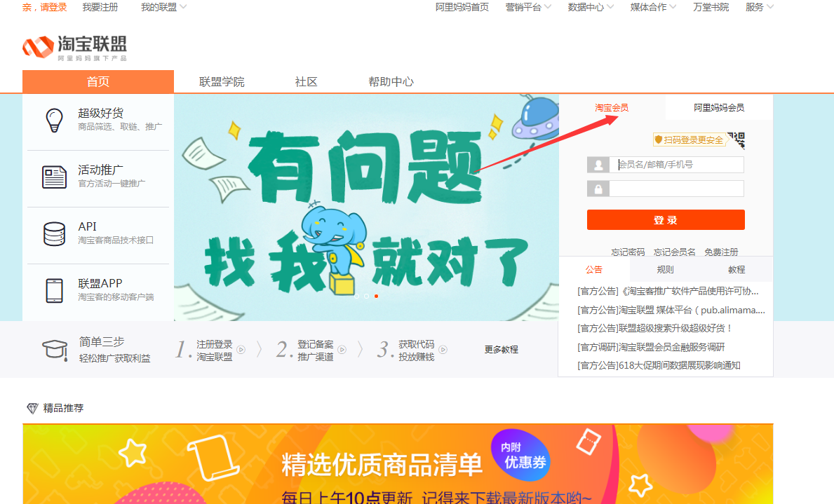Expand the 营销平台 dropdown menu
The image size is (834, 504).
pyautogui.click(x=528, y=8)
